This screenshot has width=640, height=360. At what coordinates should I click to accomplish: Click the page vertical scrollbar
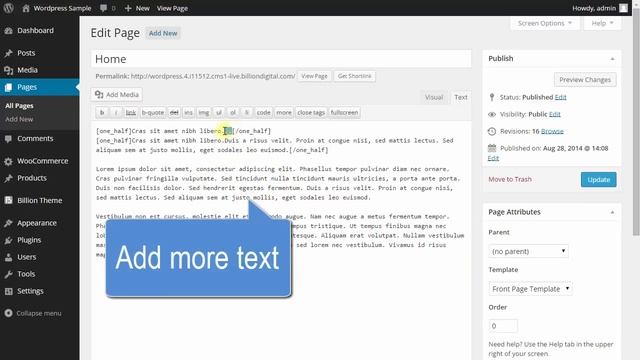point(636,122)
